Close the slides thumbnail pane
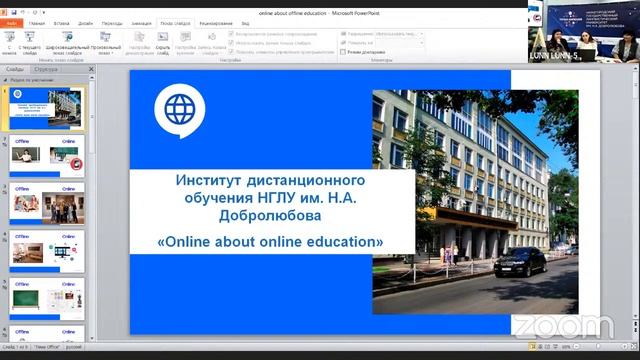This screenshot has height=360, width=640. pyautogui.click(x=91, y=69)
